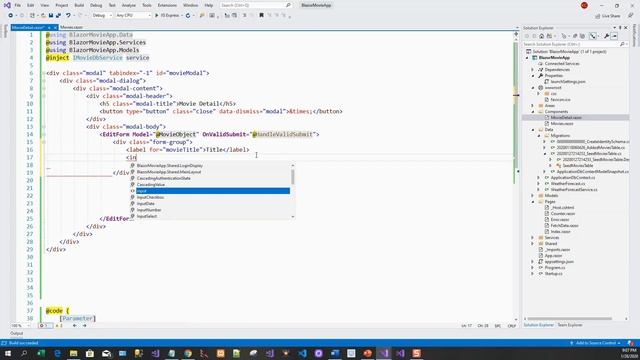Click the Windows Start button
The image size is (640, 360).
(x=7, y=353)
